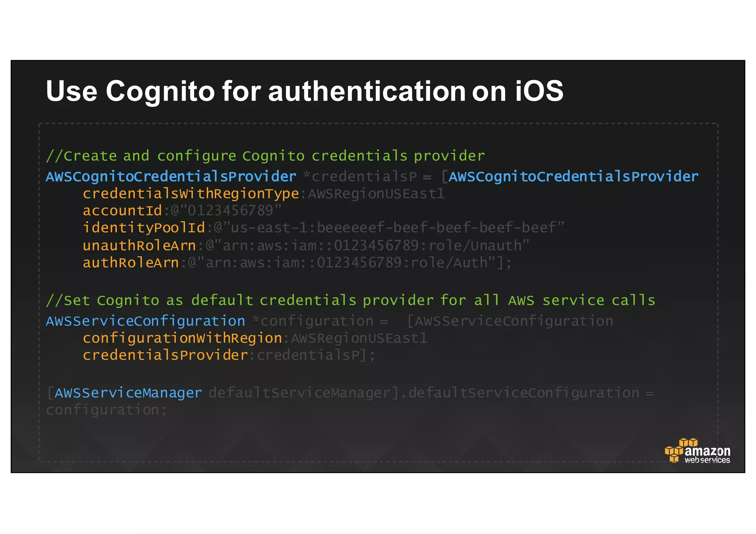Click the comment '//Create and configure Cognito credentials provider'
Screen dimensions: 756x534
coord(265,156)
